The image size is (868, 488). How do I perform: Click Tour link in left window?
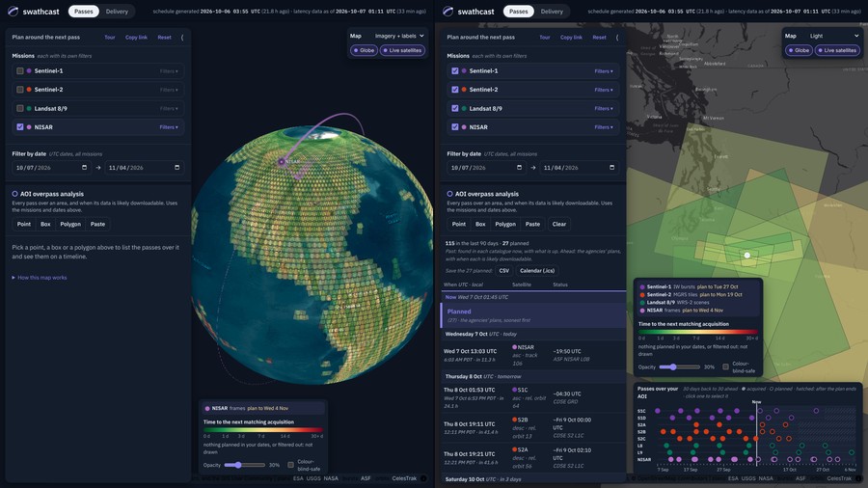pos(110,37)
